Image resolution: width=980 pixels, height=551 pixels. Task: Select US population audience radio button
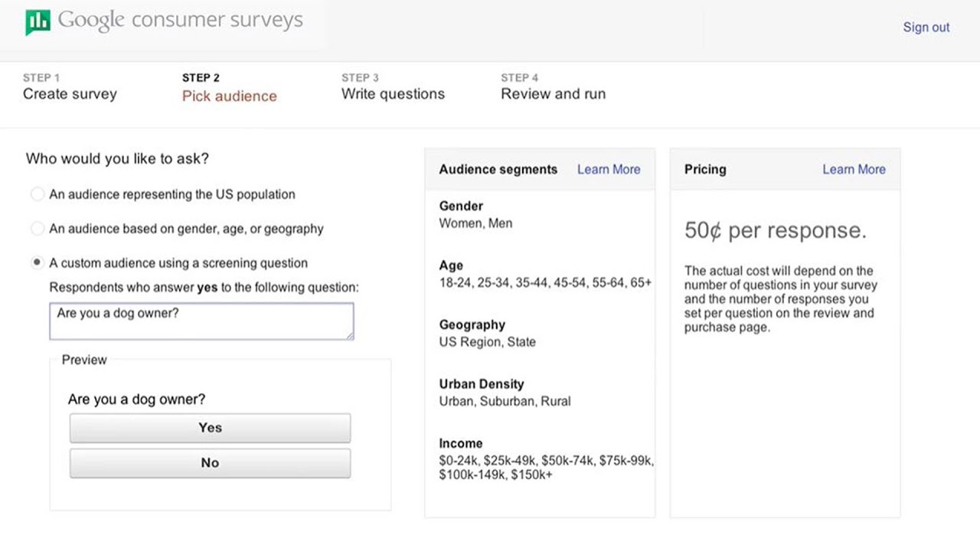37,194
